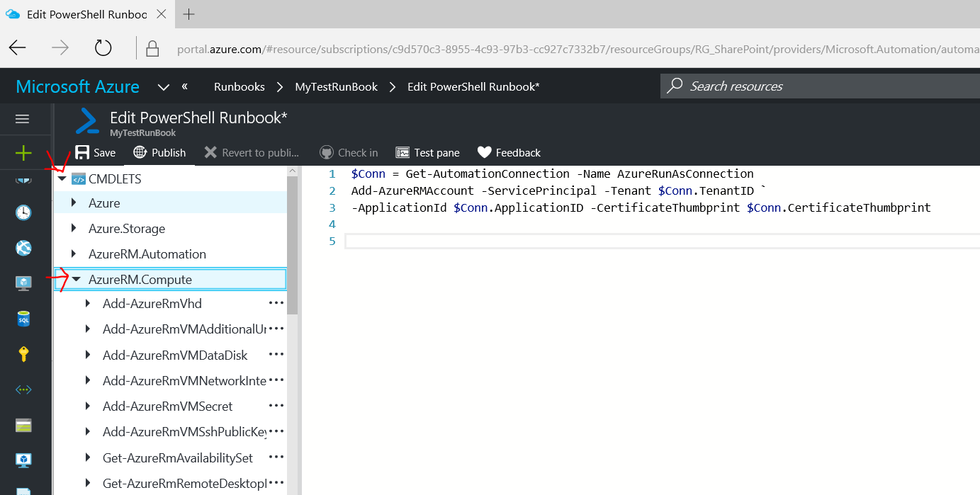Open the clock Recent icon in sidebar

[x=23, y=212]
